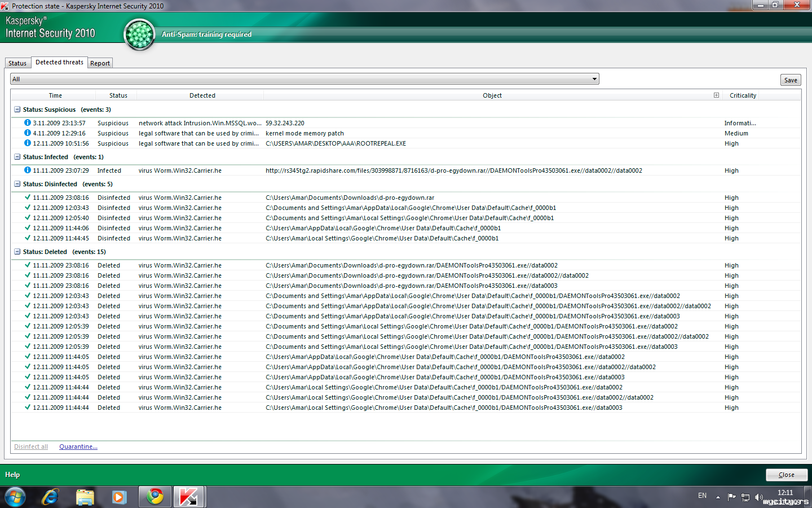Sort by the Object column header
This screenshot has width=812, height=508.
pyautogui.click(x=492, y=95)
